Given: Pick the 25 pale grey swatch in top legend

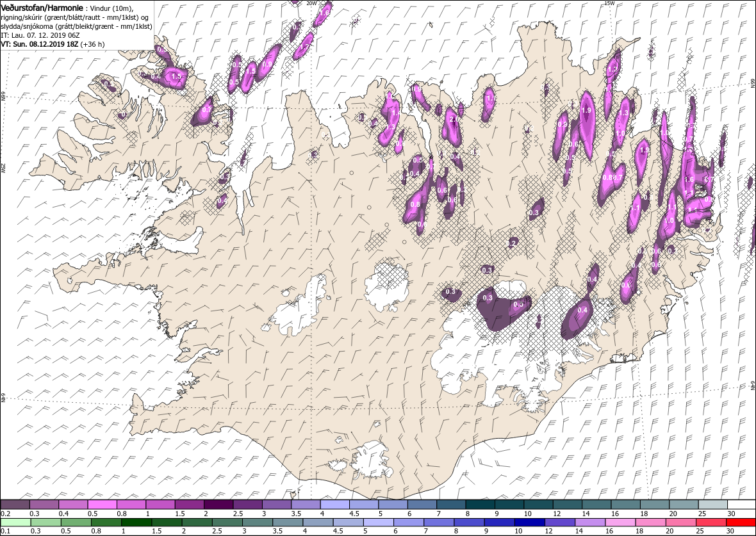Looking at the screenshot, I should pyautogui.click(x=712, y=505).
